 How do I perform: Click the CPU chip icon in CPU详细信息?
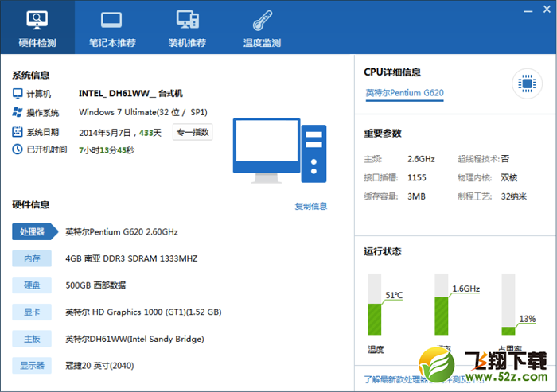point(527,83)
